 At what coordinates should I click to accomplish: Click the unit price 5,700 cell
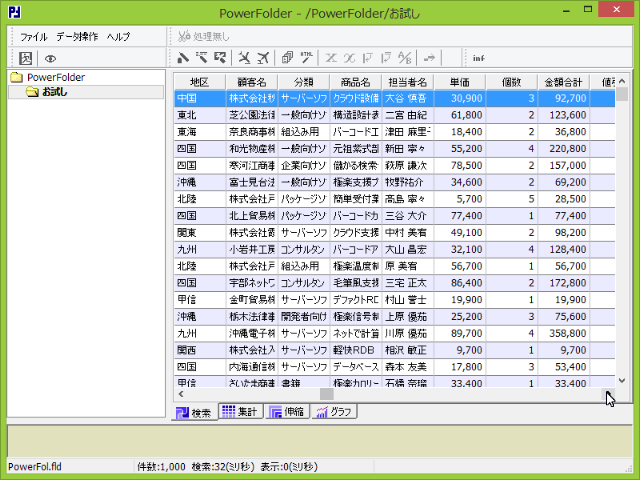click(460, 199)
